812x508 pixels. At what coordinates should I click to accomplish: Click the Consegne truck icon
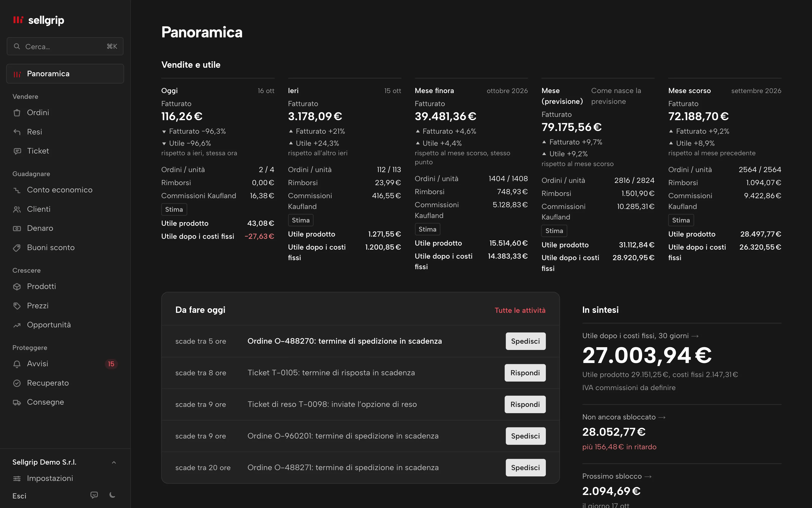click(17, 402)
